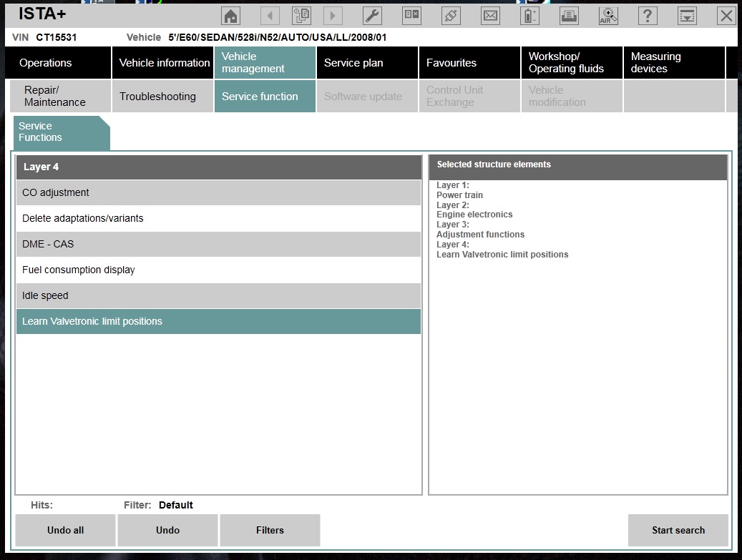The image size is (742, 560).
Task: Pick the Idle speed entry
Action: click(x=218, y=295)
